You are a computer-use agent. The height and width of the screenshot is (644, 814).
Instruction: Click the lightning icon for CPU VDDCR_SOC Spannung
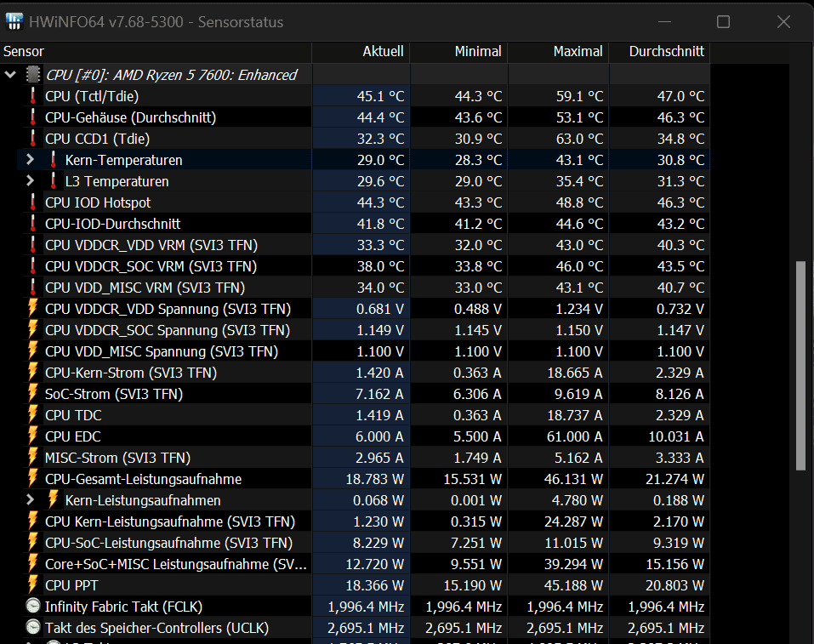tap(33, 330)
